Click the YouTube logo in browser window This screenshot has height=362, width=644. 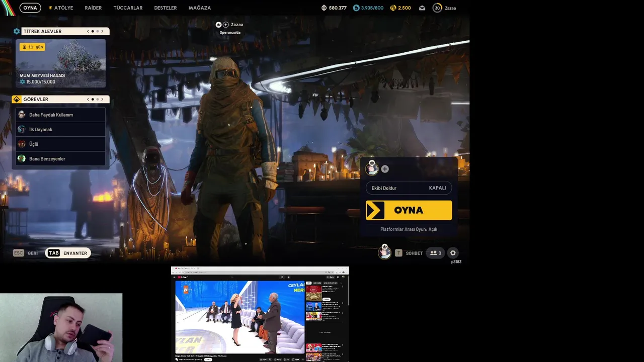click(183, 277)
